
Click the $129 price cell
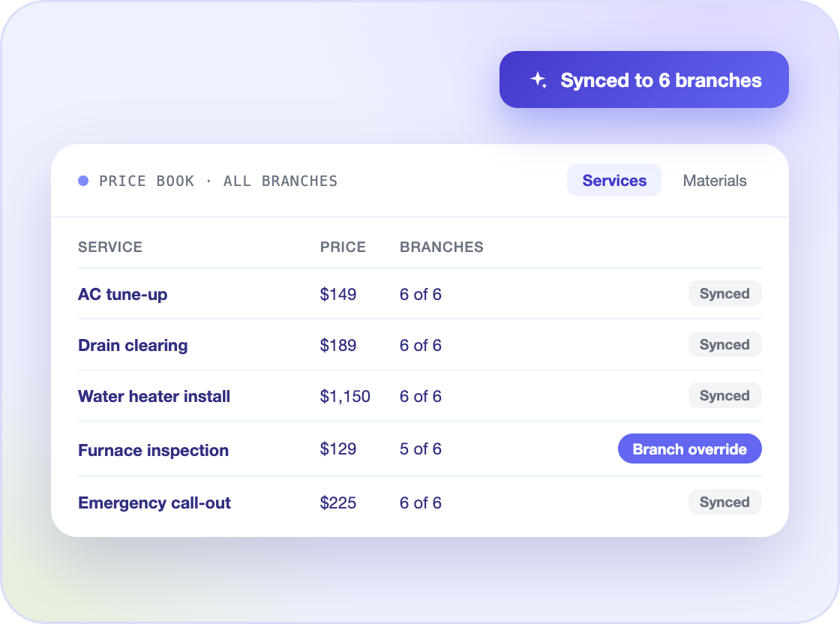pyautogui.click(x=338, y=448)
